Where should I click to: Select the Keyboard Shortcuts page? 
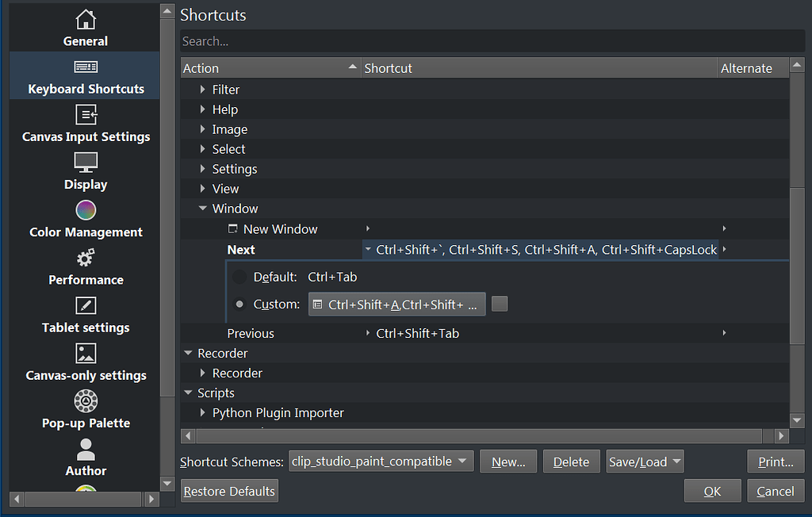pyautogui.click(x=86, y=76)
